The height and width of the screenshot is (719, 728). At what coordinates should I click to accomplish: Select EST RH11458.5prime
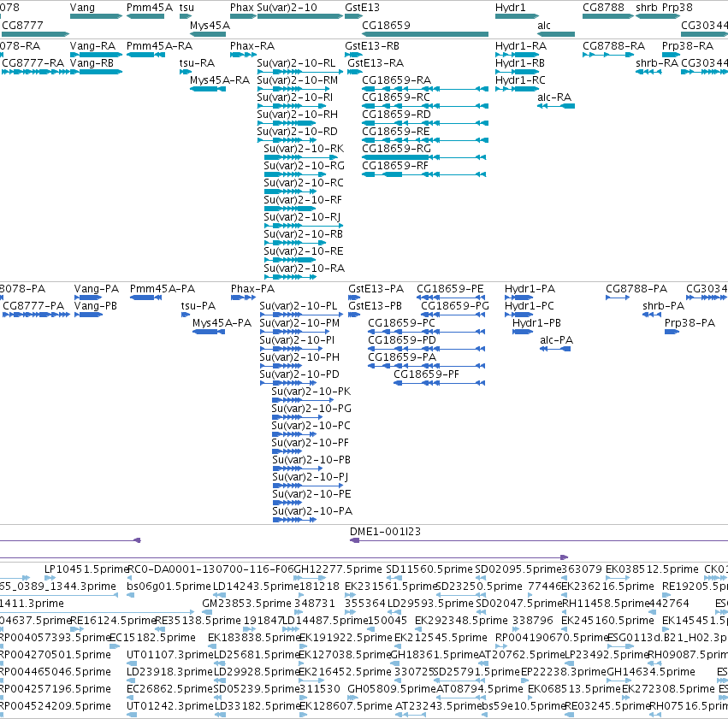point(566,612)
